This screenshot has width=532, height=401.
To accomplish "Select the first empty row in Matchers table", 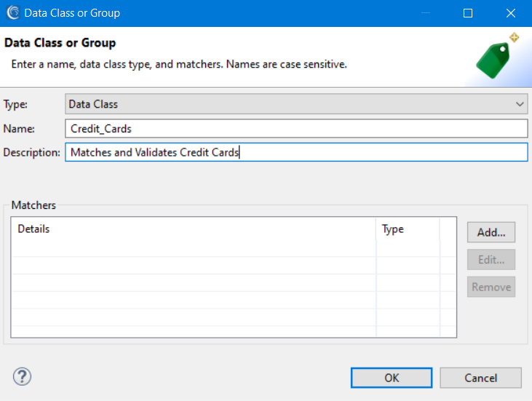I will [234, 248].
